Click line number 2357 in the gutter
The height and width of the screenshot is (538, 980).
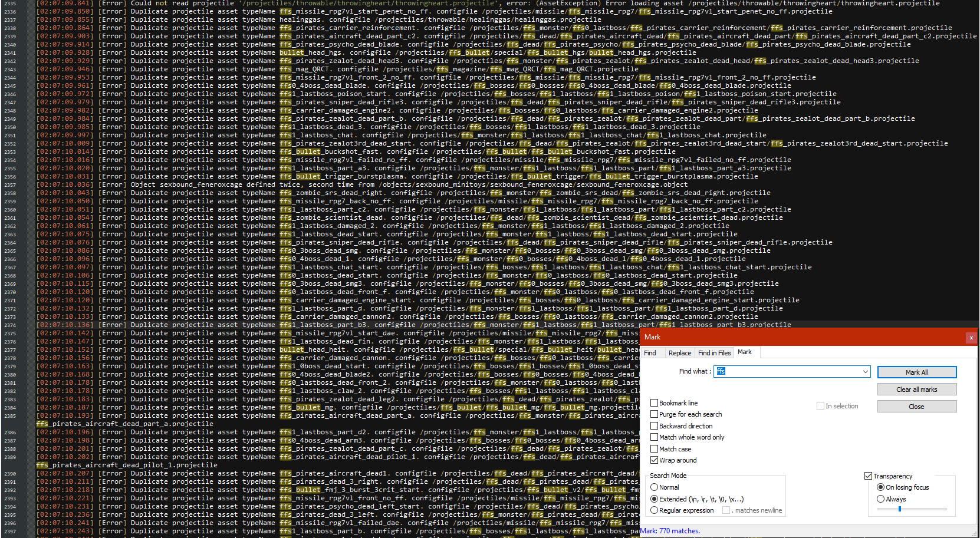10,185
